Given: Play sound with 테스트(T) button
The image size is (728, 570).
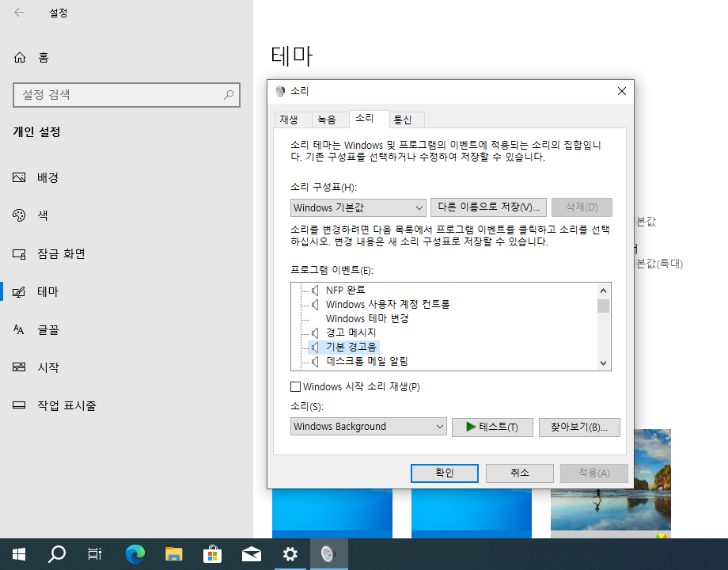Looking at the screenshot, I should point(492,427).
